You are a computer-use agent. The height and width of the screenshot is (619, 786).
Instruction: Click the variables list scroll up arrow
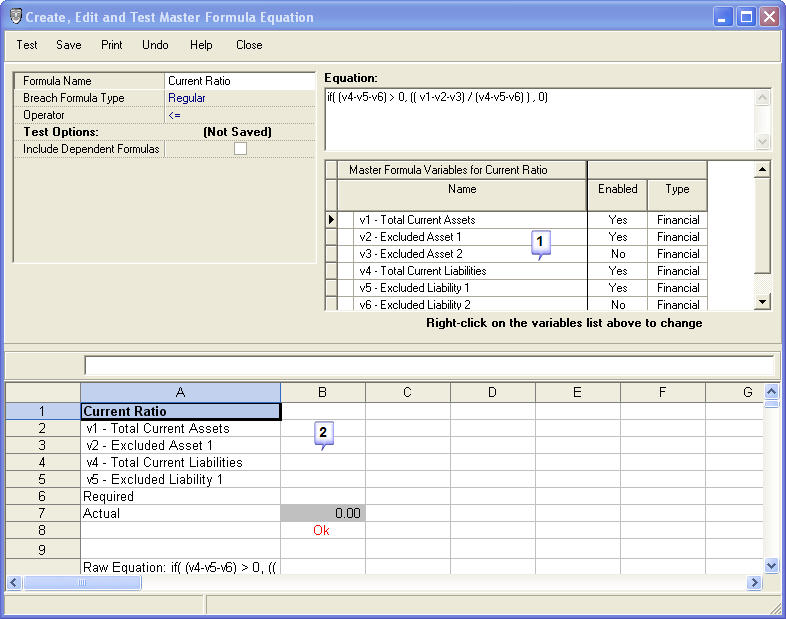pyautogui.click(x=762, y=169)
